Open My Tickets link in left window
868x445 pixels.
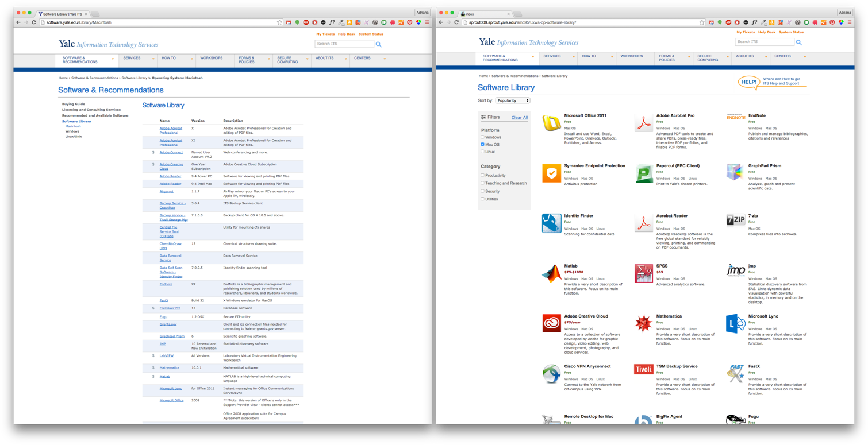[325, 34]
